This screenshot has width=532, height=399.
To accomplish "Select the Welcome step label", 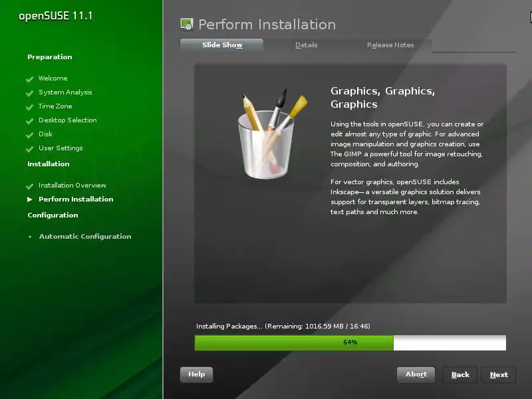I will pos(53,78).
